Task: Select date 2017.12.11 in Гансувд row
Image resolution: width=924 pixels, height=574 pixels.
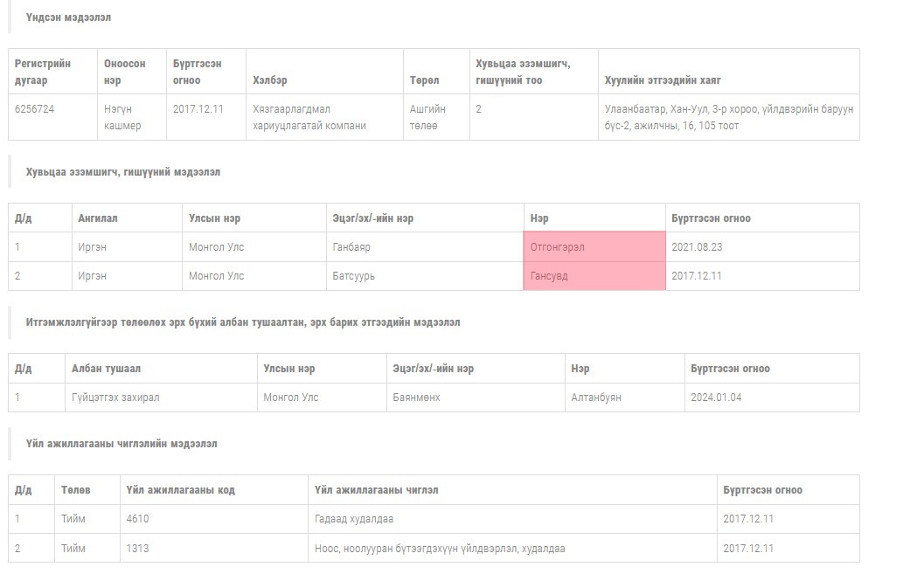Action: 697,276
